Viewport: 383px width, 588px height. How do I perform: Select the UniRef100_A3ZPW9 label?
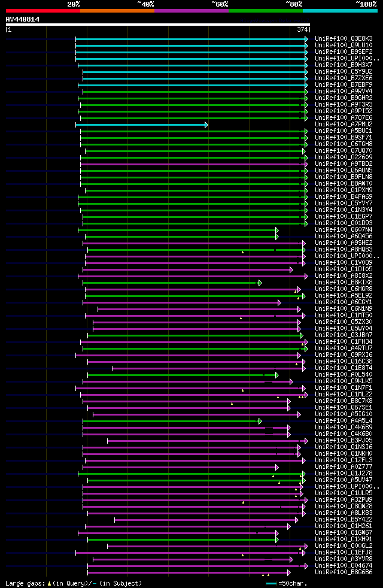[x=344, y=500]
